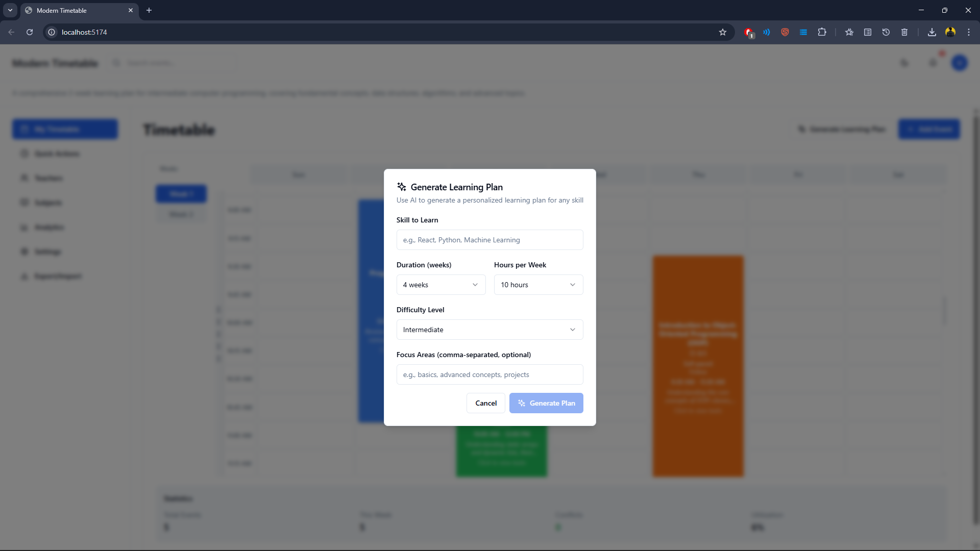View site information for localhost
Image resolution: width=980 pixels, height=551 pixels.
[x=52, y=32]
